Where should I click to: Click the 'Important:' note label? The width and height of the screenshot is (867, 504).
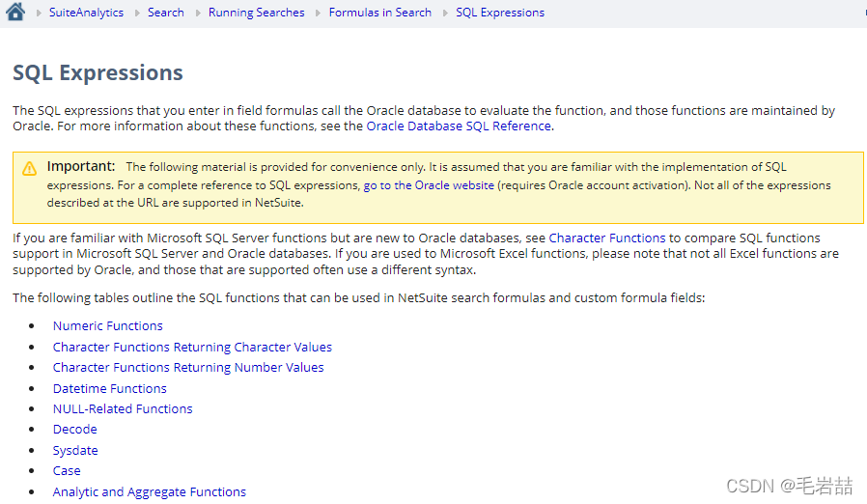81,166
